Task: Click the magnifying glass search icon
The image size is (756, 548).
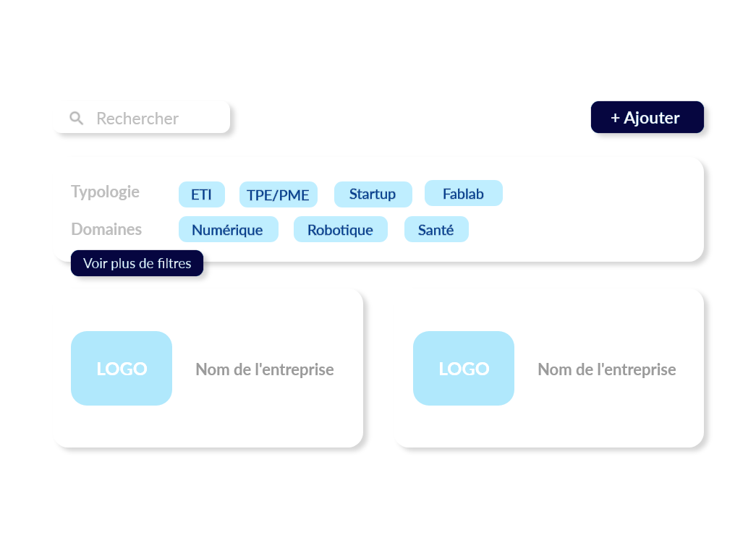Action: pos(76,118)
